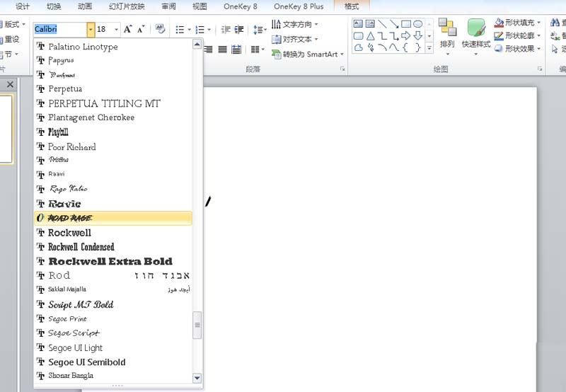Click the font list scroll-down arrow

point(197,378)
